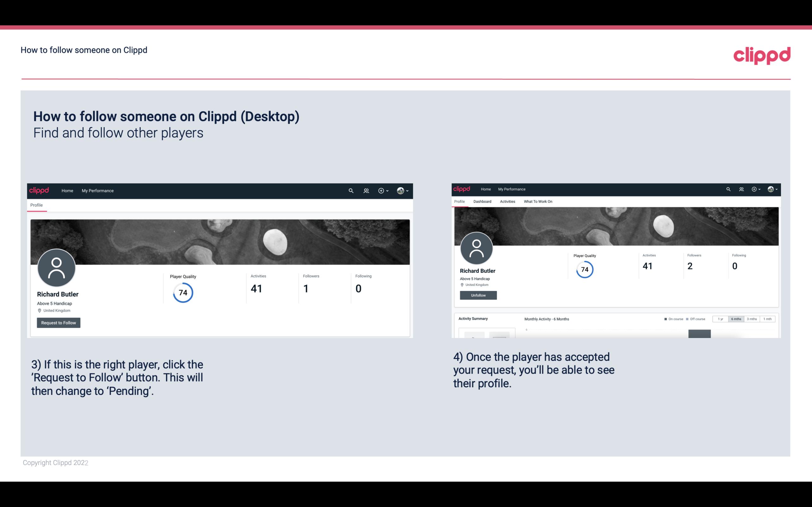
Task: Click the 'Request to Follow' button
Action: click(58, 323)
